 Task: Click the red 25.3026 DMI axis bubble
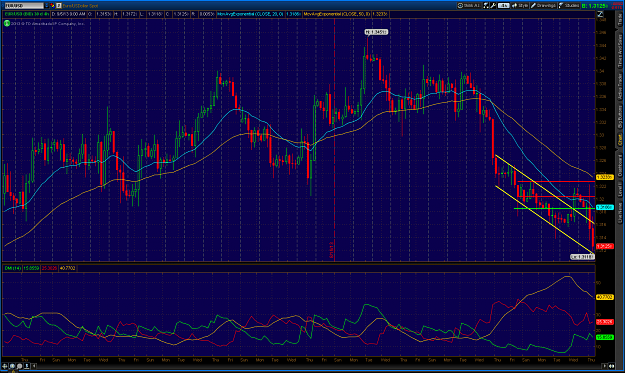(605, 322)
